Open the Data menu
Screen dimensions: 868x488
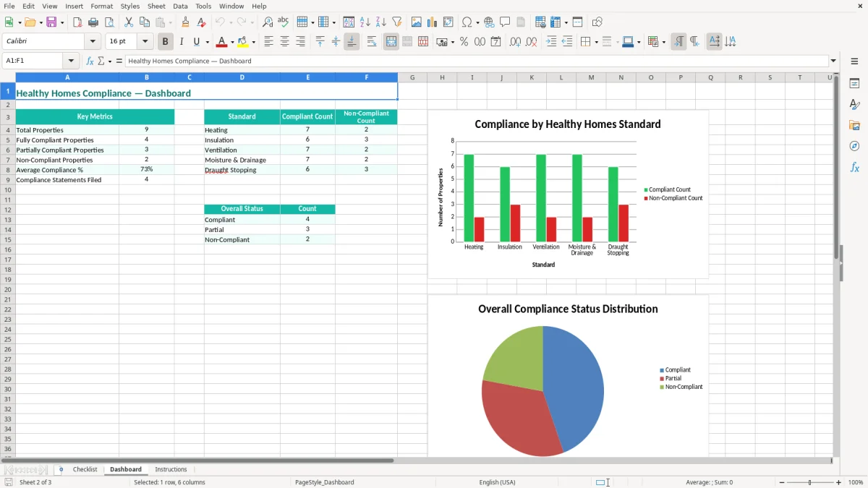(x=180, y=6)
